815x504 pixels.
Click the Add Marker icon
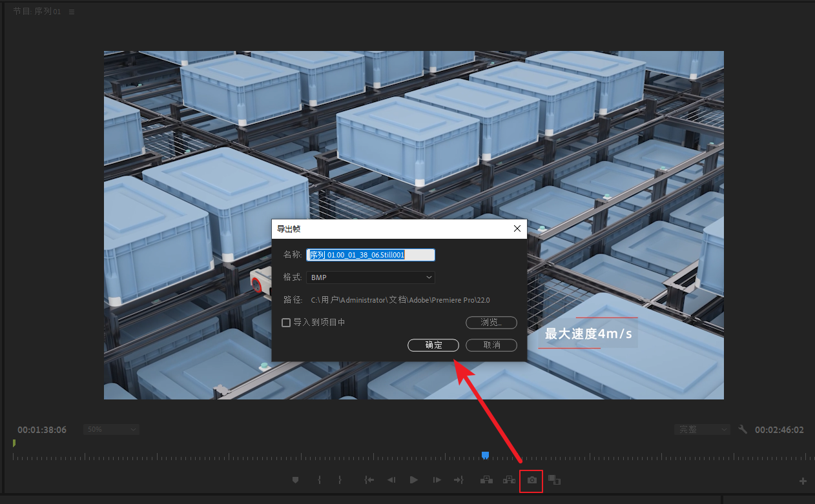coord(296,480)
